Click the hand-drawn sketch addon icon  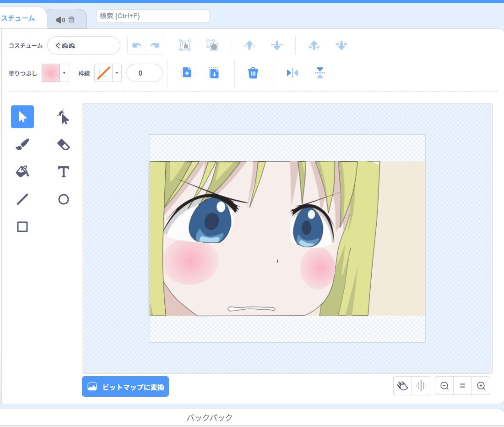click(x=402, y=385)
